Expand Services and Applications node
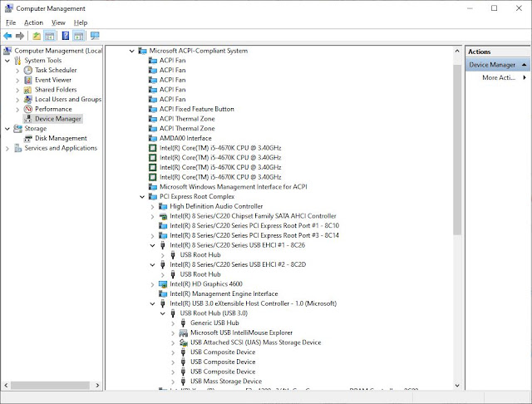 pyautogui.click(x=7, y=148)
